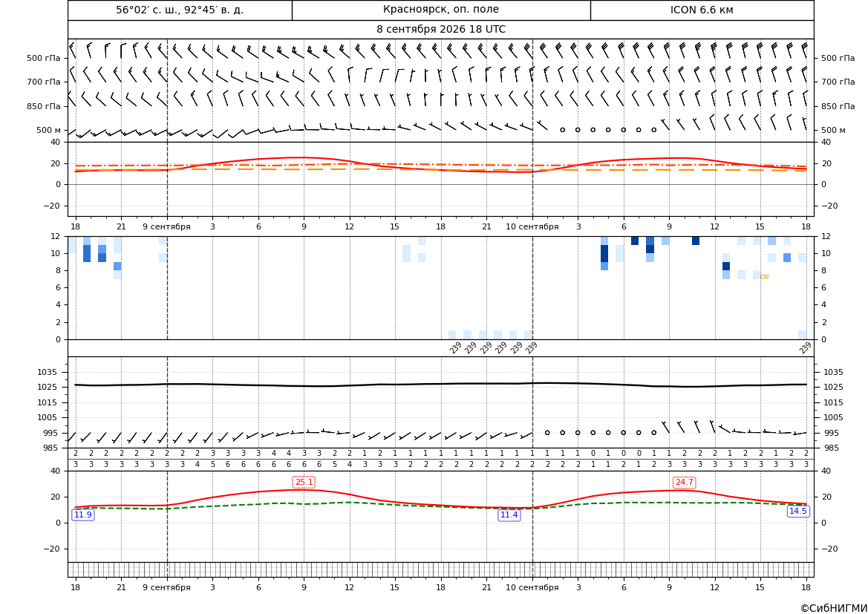Click the 24.7 maximum temperature label
The width and height of the screenshot is (868, 614).
tap(684, 483)
